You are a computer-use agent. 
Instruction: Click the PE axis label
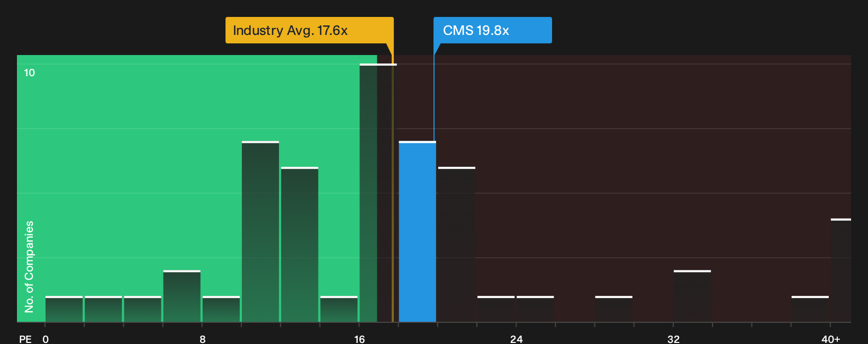point(25,339)
